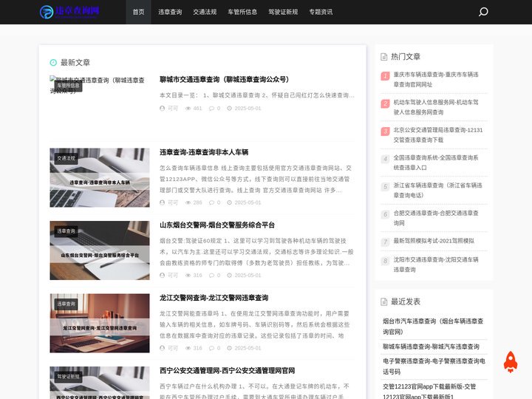Image resolution: width=532 pixels, height=399 pixels.
Task: Click 交通法规 category tag on thumbnail
Action: click(66, 158)
